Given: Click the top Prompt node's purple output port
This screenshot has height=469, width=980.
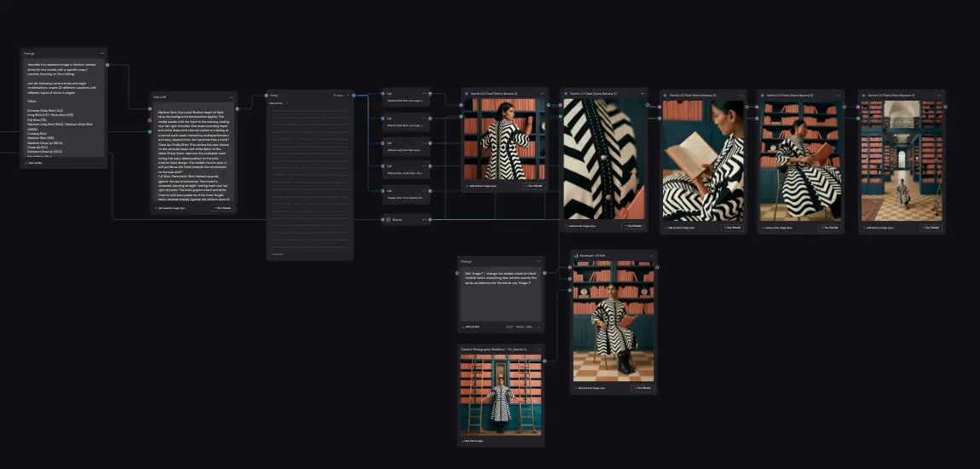Looking at the screenshot, I should click(107, 65).
